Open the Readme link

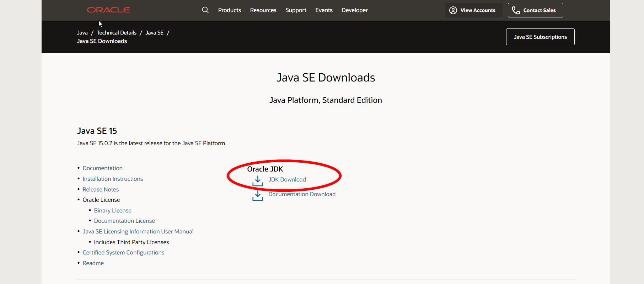(x=93, y=263)
